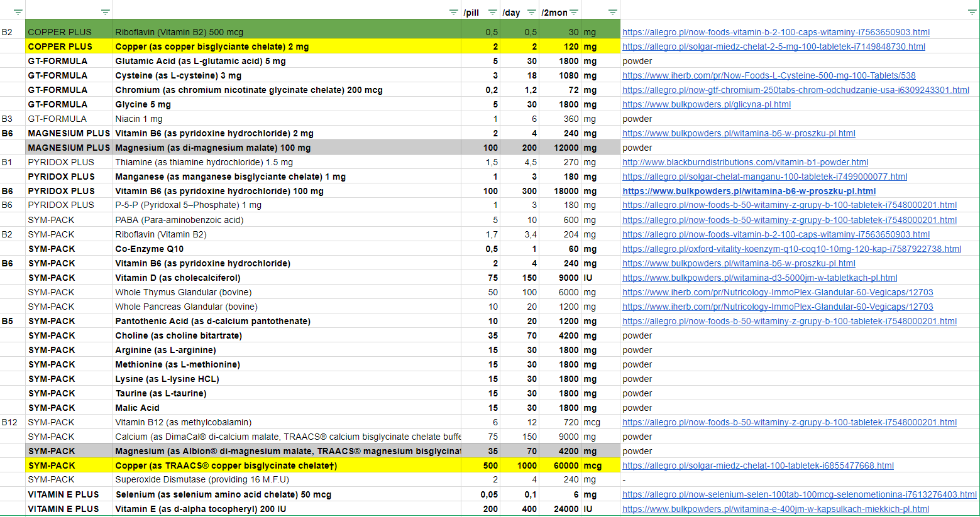Open the solgar-miedz-chelat-100-tabletek link in SYM-PACK Copper row
Image resolution: width=980 pixels, height=517 pixels.
pos(758,465)
